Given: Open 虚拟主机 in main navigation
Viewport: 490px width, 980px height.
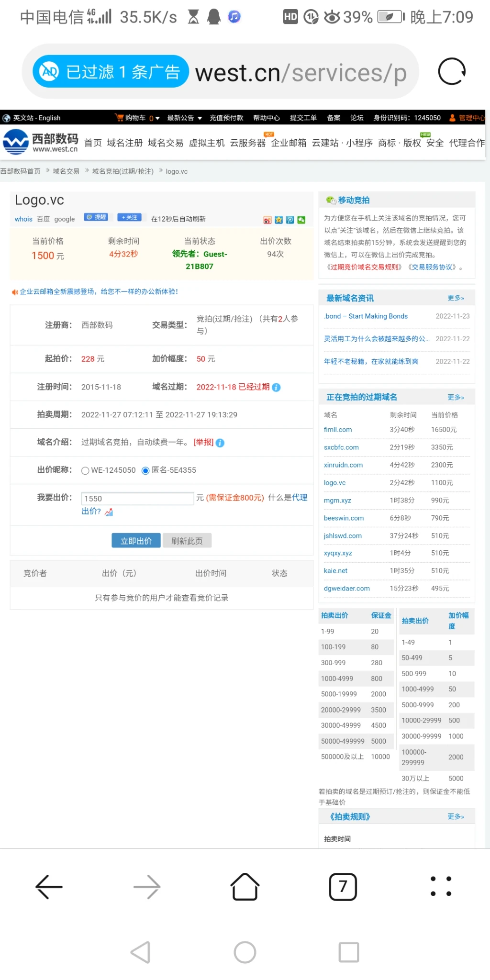Looking at the screenshot, I should pyautogui.click(x=207, y=143).
